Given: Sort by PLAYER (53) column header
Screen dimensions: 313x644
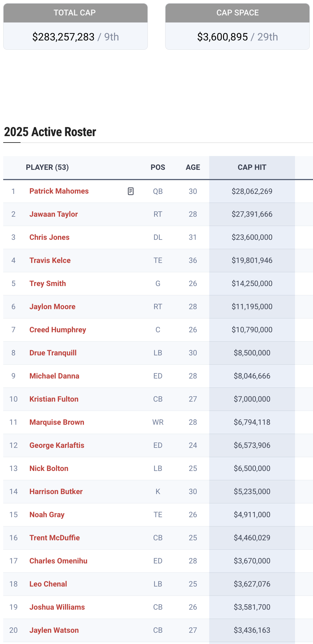Looking at the screenshot, I should 47,167.
